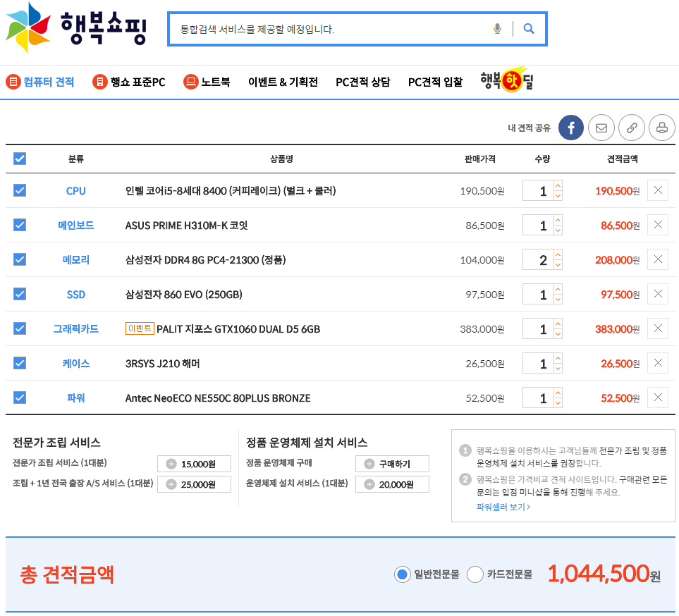Image resolution: width=679 pixels, height=616 pixels.
Task: Remove the 케이스 row with X
Action: point(658,363)
